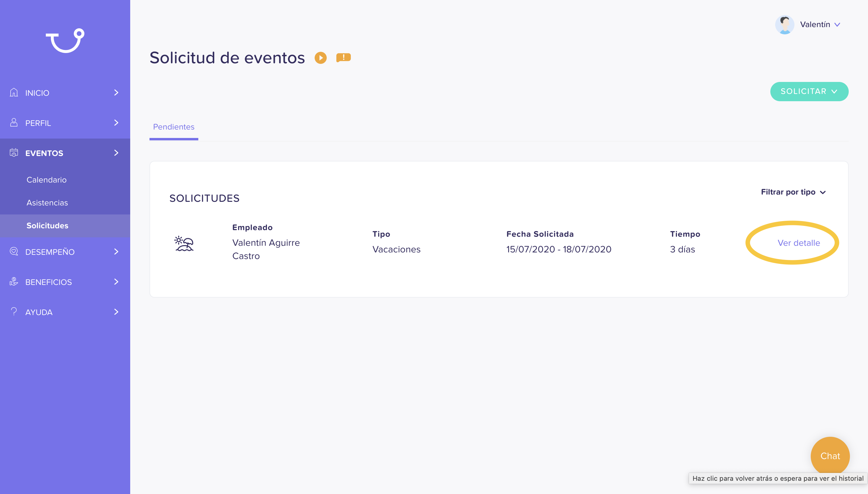Open the Valentín user dropdown arrow
The image size is (868, 494).
[x=837, y=25]
